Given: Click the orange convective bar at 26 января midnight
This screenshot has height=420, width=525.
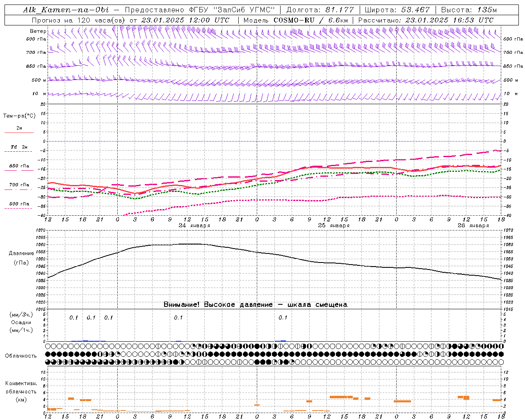Looking at the screenshot, I should point(402,401).
